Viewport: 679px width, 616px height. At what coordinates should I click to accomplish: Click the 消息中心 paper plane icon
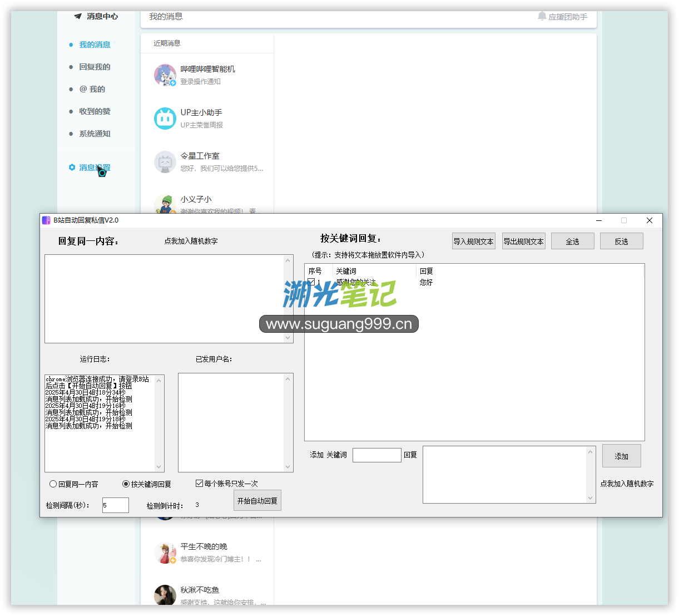pos(78,17)
